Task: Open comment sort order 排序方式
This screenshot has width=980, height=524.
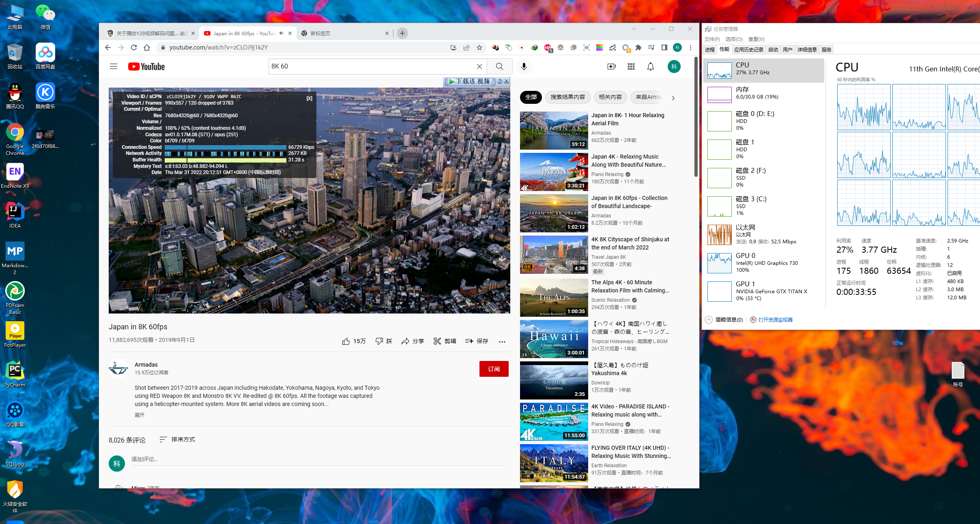Action: tap(177, 440)
